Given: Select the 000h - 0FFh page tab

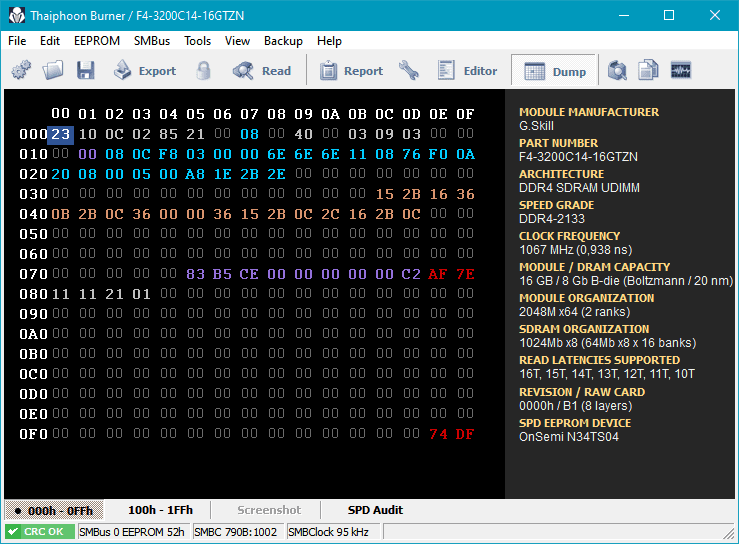Looking at the screenshot, I should (54, 510).
